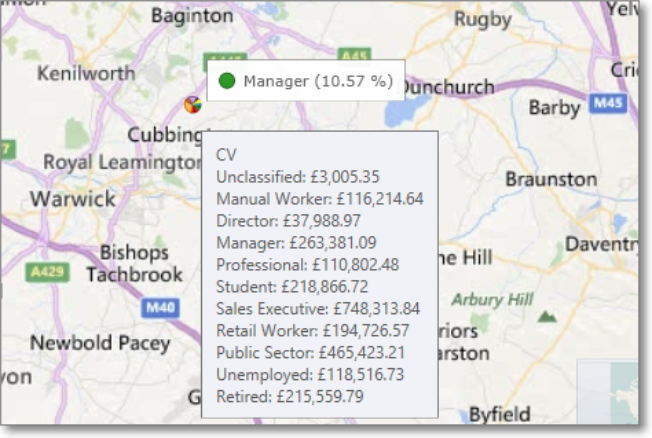Click the Sales Executive value row

(x=318, y=308)
